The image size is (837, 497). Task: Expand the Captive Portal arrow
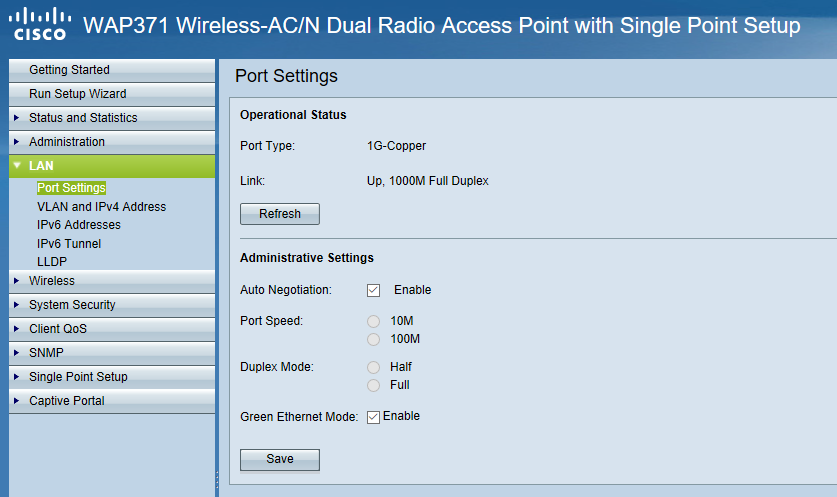(17, 400)
